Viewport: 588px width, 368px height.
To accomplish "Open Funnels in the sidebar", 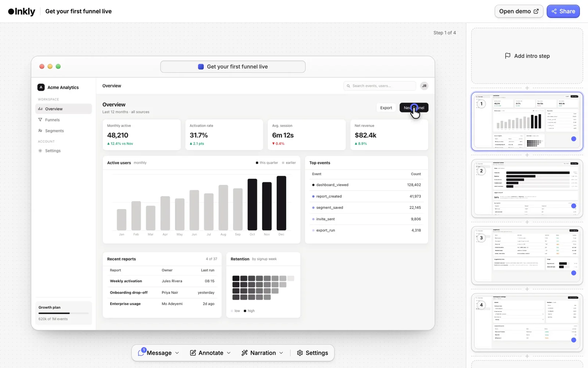I will pos(64,120).
